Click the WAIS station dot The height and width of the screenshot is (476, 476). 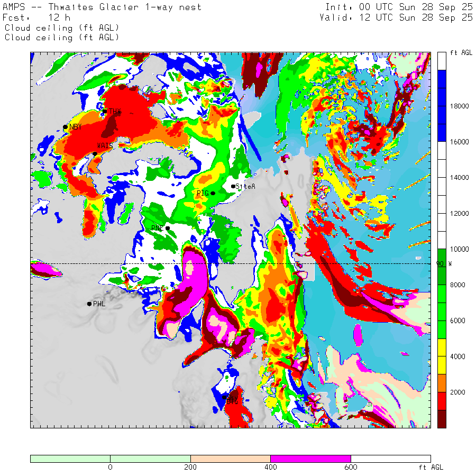click(95, 154)
